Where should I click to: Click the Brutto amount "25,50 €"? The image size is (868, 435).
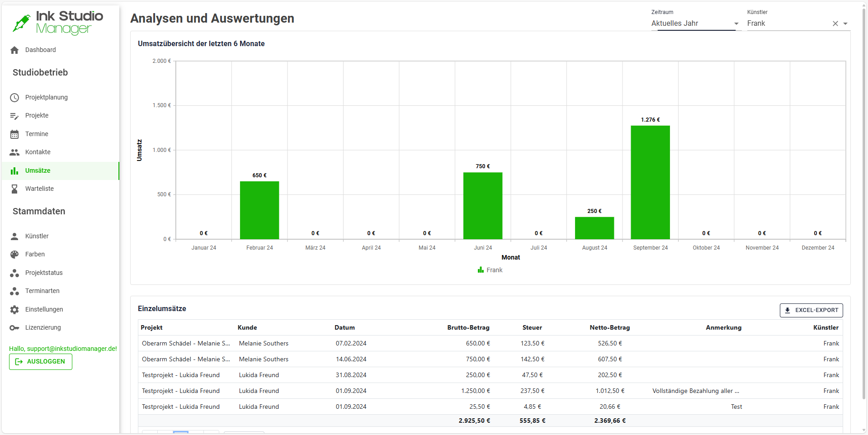click(x=480, y=407)
